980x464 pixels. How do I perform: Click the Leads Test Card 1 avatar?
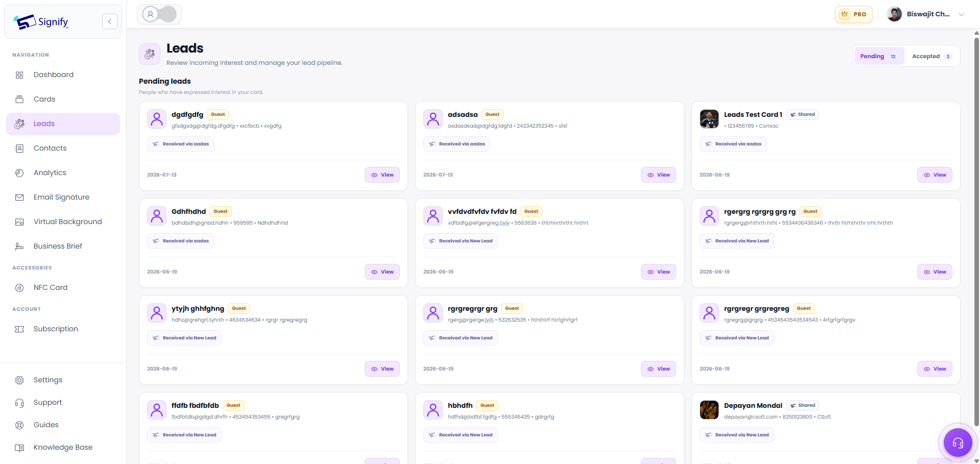point(709,119)
